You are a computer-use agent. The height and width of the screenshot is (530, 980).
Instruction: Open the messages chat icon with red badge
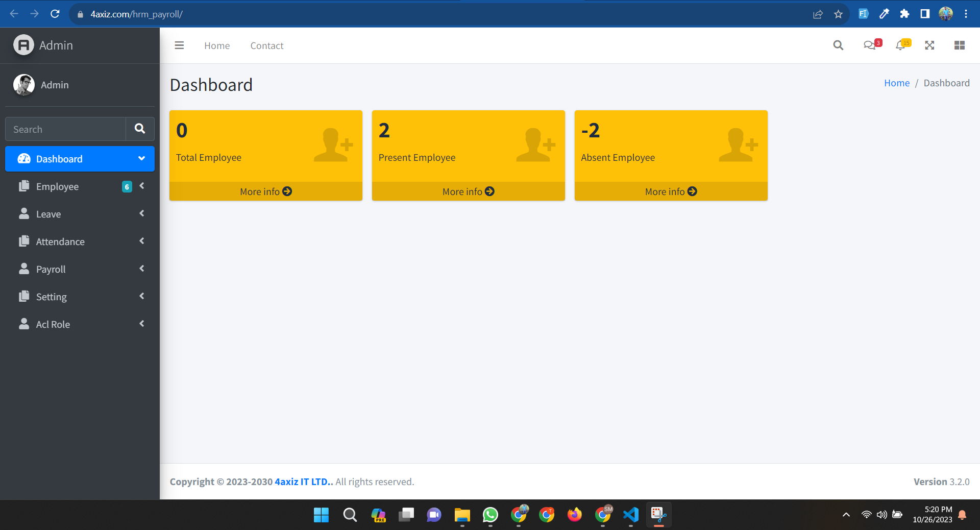[870, 45]
